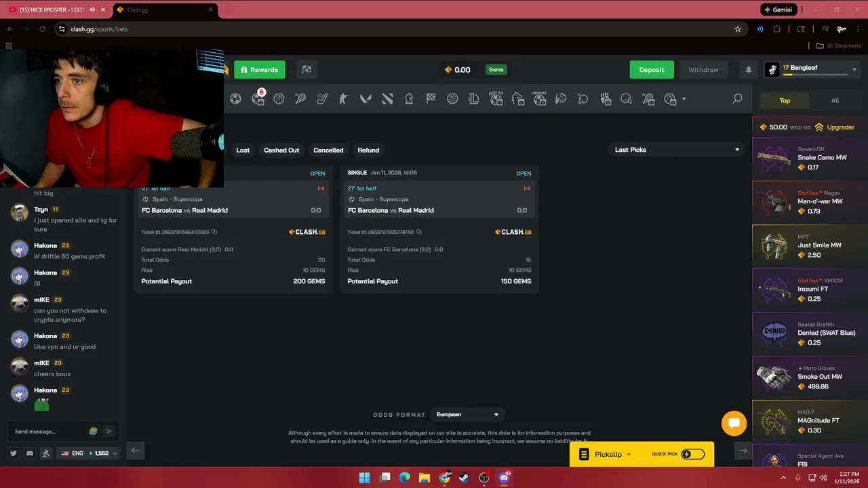Click the Upgrader link in win banner
This screenshot has height=488, width=868.
(835, 127)
